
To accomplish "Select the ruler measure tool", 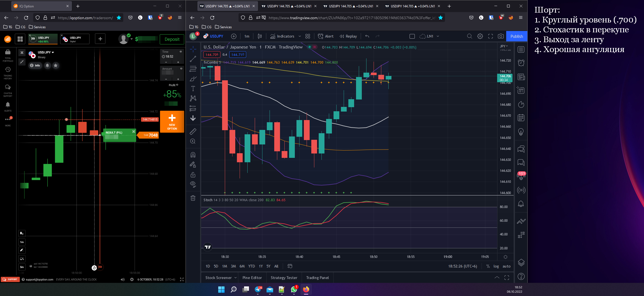I will (193, 132).
